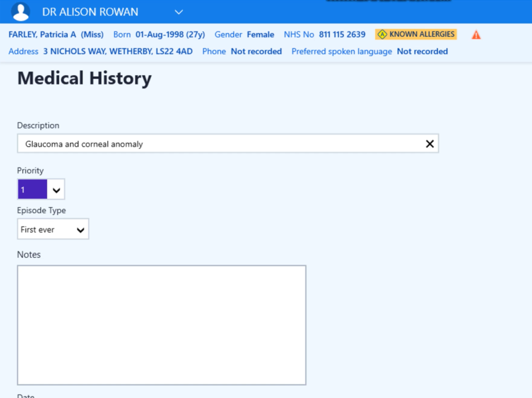Open the KNOWN ALLERGIES badge
532x398 pixels.
point(416,34)
